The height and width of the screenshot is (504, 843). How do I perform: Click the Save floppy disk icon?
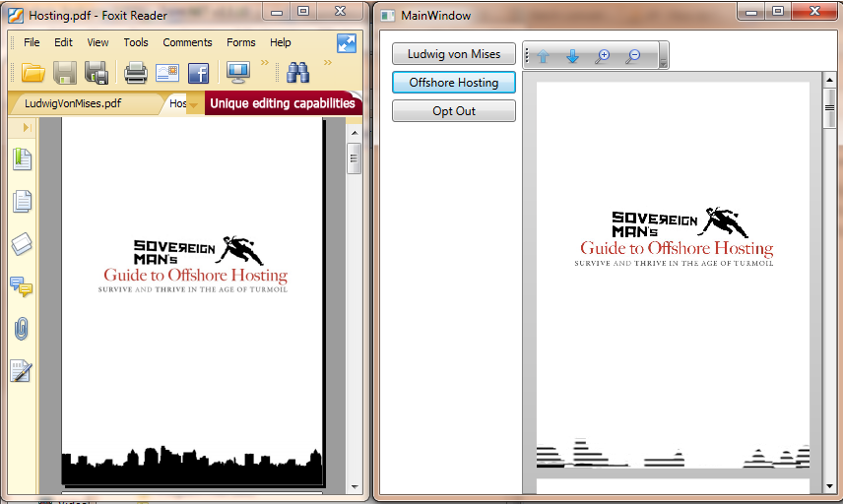65,73
